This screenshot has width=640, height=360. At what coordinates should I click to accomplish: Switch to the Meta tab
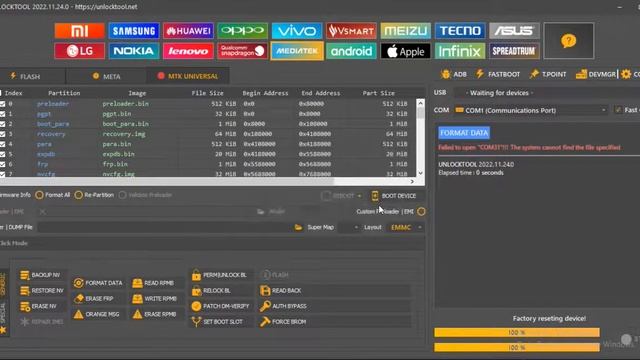(x=106, y=76)
